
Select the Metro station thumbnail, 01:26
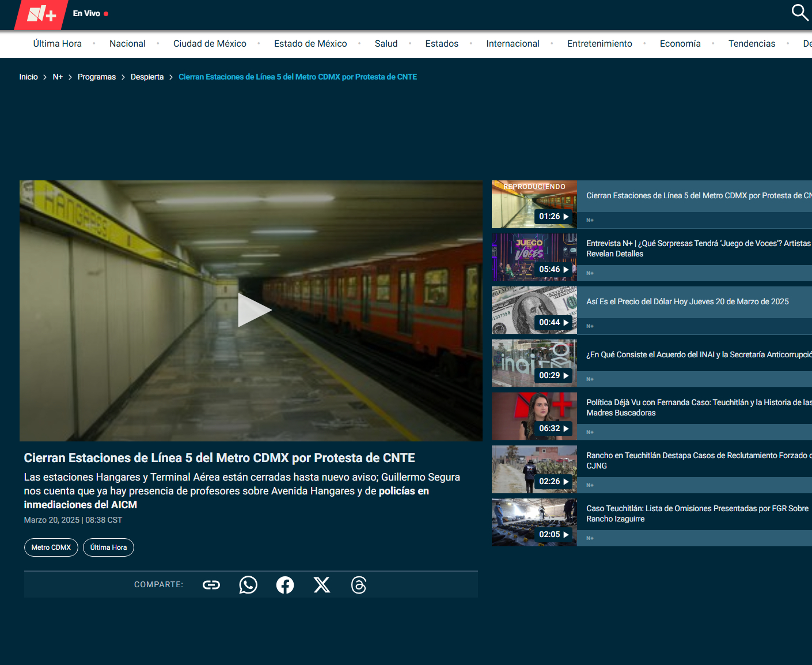point(534,205)
